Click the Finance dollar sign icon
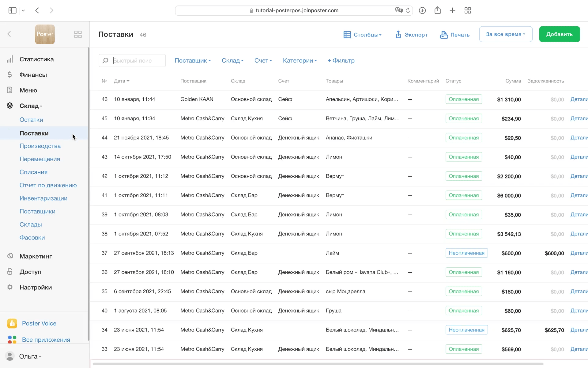 click(10, 75)
